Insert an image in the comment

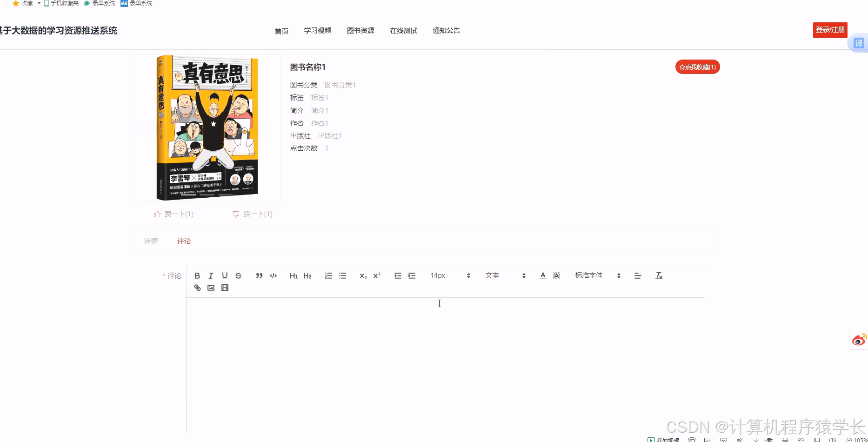tap(211, 288)
